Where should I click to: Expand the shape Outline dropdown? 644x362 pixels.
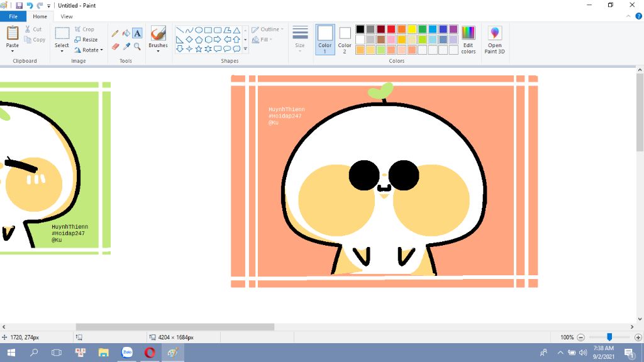coord(269,30)
